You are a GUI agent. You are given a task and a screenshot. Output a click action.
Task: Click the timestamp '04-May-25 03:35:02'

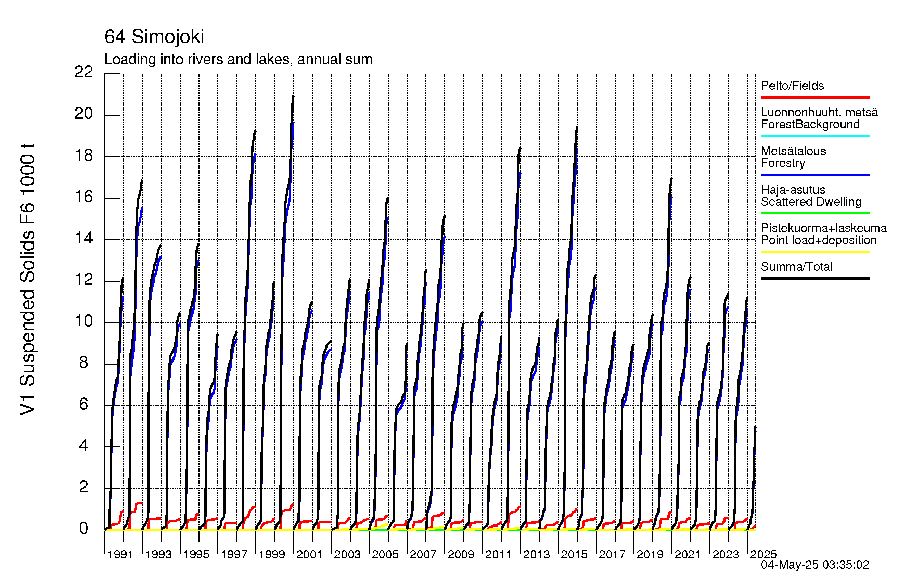815,565
